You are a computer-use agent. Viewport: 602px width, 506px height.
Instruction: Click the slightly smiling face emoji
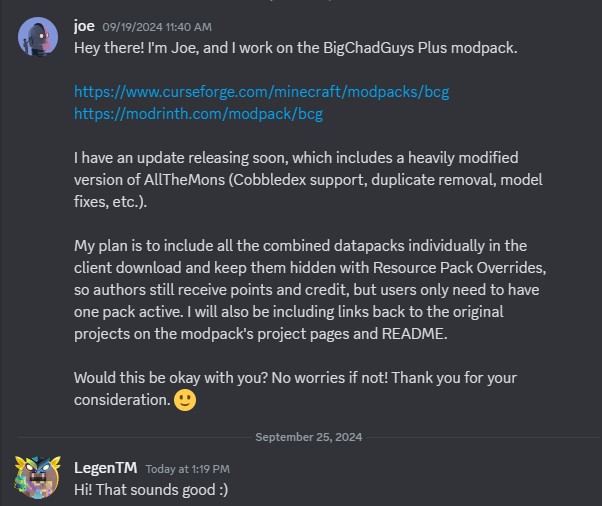click(185, 400)
